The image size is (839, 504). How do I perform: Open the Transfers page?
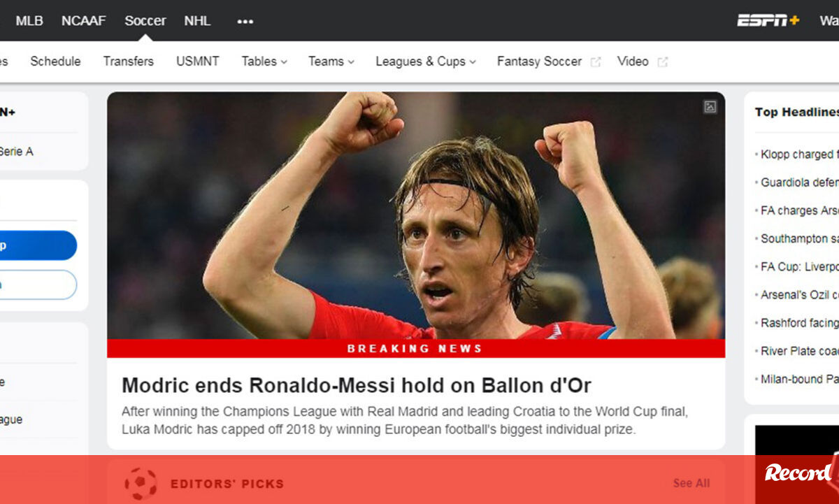pos(129,61)
